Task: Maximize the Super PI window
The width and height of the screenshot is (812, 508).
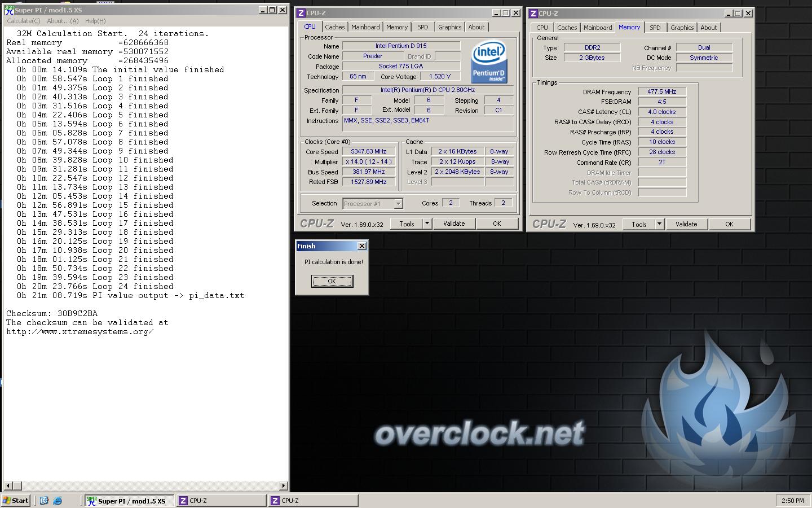Action: 272,10
